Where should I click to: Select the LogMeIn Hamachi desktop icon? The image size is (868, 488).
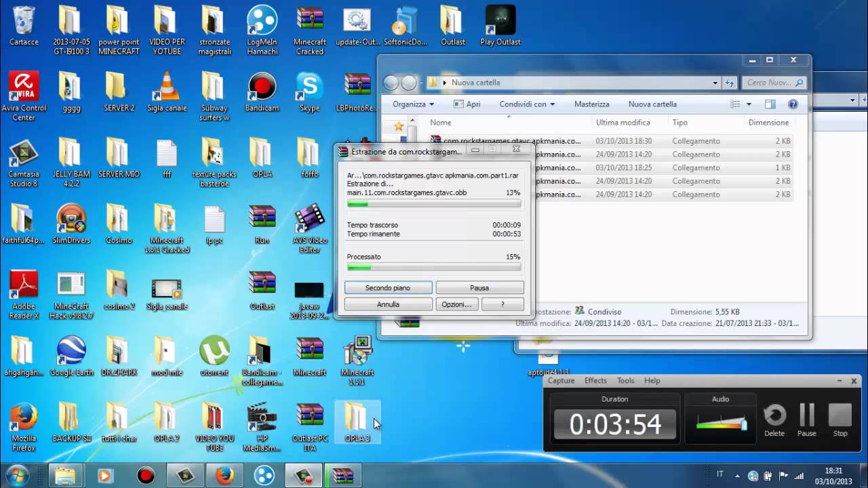coord(262,30)
